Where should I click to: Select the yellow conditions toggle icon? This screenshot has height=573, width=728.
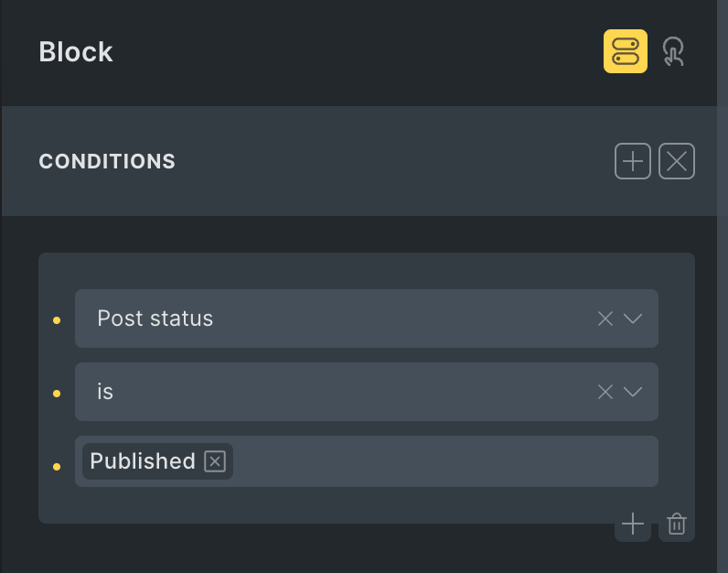click(x=625, y=51)
